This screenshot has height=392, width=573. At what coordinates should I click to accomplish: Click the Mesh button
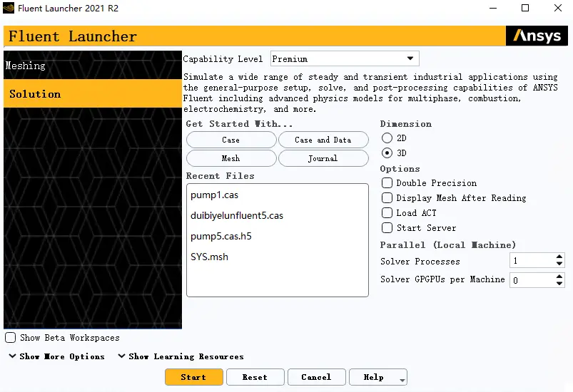coord(231,158)
